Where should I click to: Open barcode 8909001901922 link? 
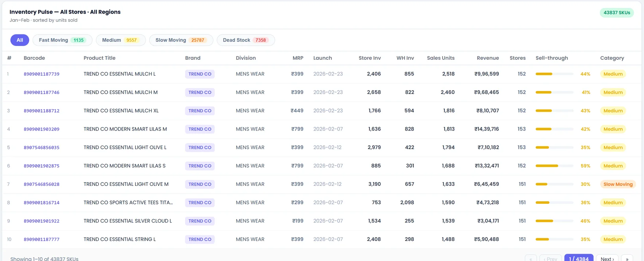click(x=41, y=221)
